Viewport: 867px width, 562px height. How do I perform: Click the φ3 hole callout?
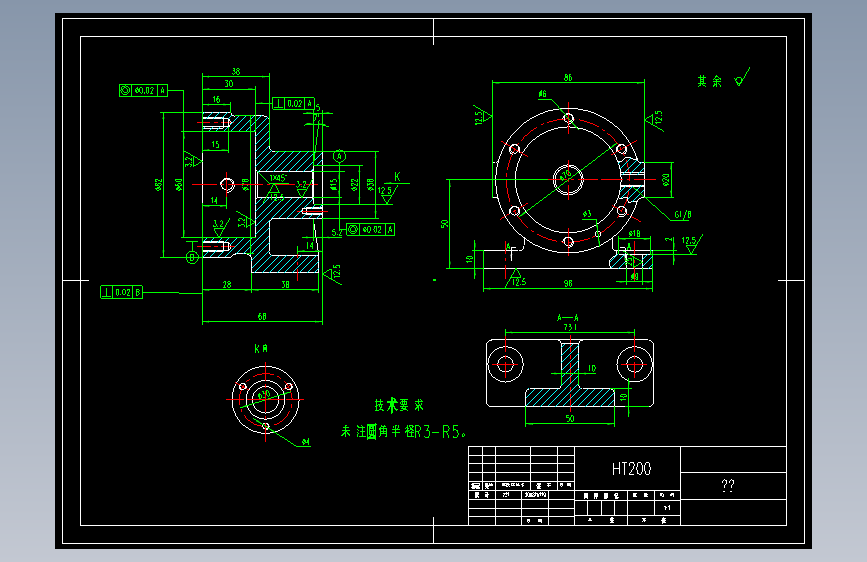click(x=587, y=214)
